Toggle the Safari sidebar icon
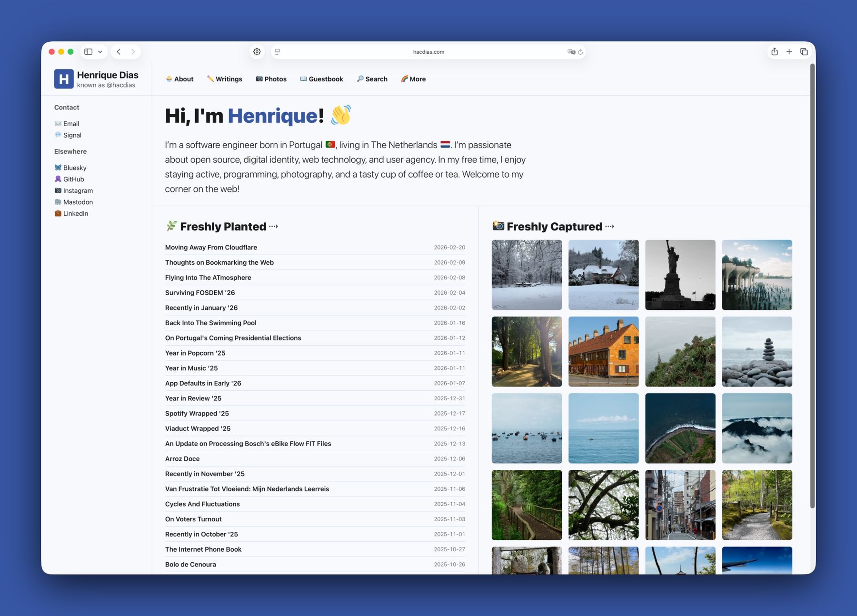857x616 pixels. click(89, 52)
